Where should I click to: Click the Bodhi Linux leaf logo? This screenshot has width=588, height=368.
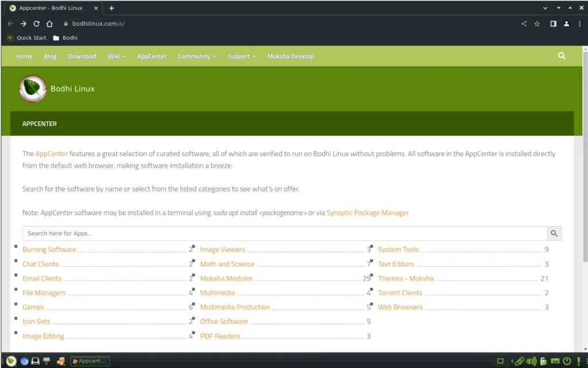(33, 89)
